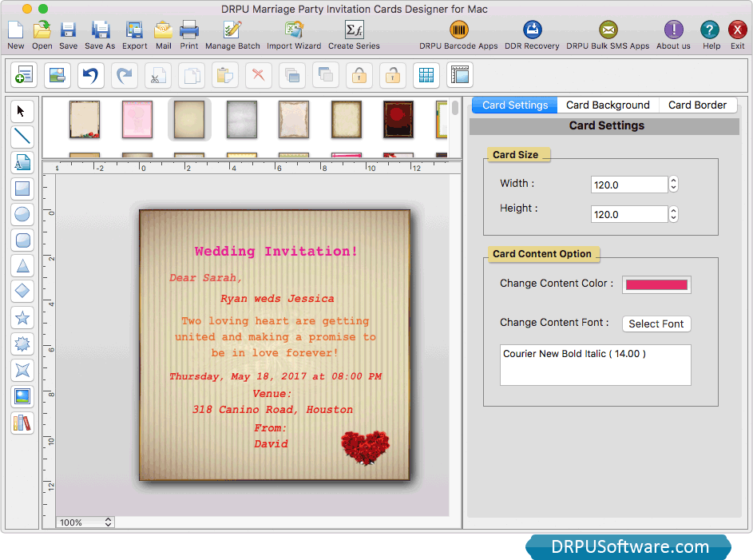Open the Change Content Color swatch
This screenshot has width=753, height=560.
point(656,284)
